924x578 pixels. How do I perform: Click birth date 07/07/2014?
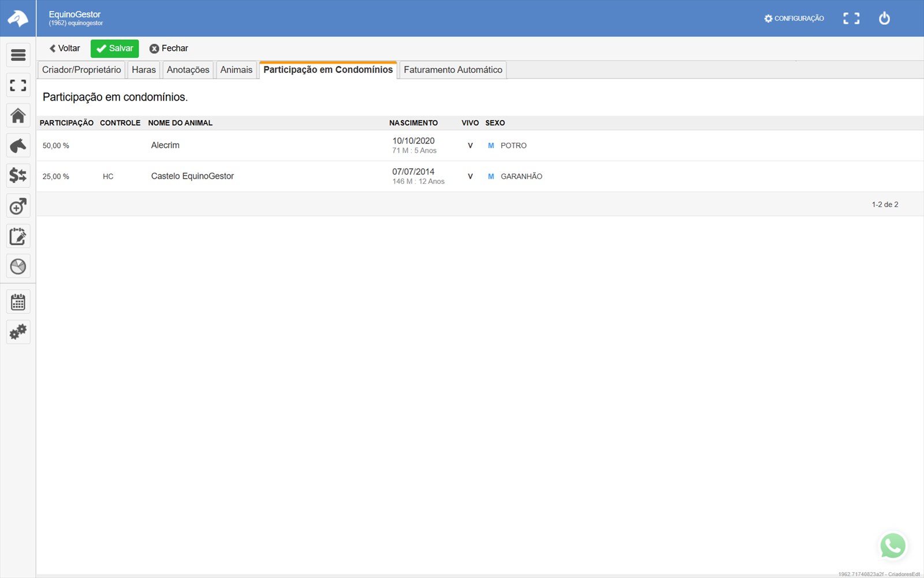413,172
